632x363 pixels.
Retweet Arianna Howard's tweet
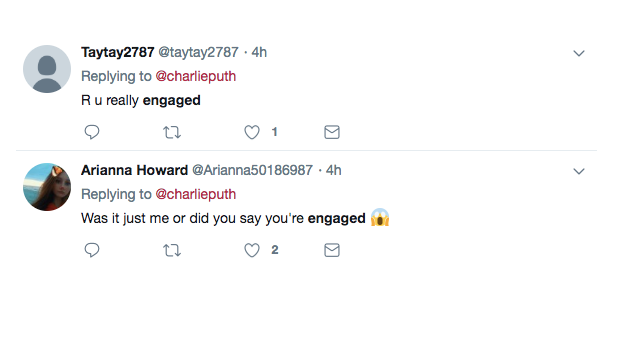172,250
